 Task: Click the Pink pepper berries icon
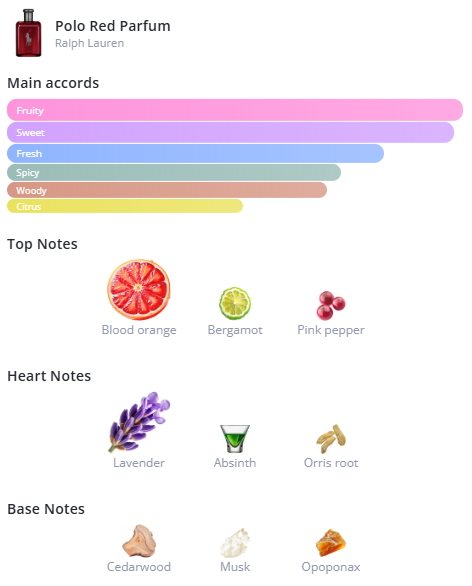tap(331, 305)
